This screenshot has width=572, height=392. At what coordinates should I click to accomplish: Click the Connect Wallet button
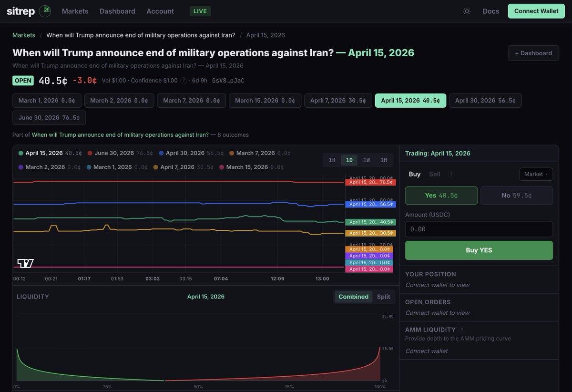point(536,11)
